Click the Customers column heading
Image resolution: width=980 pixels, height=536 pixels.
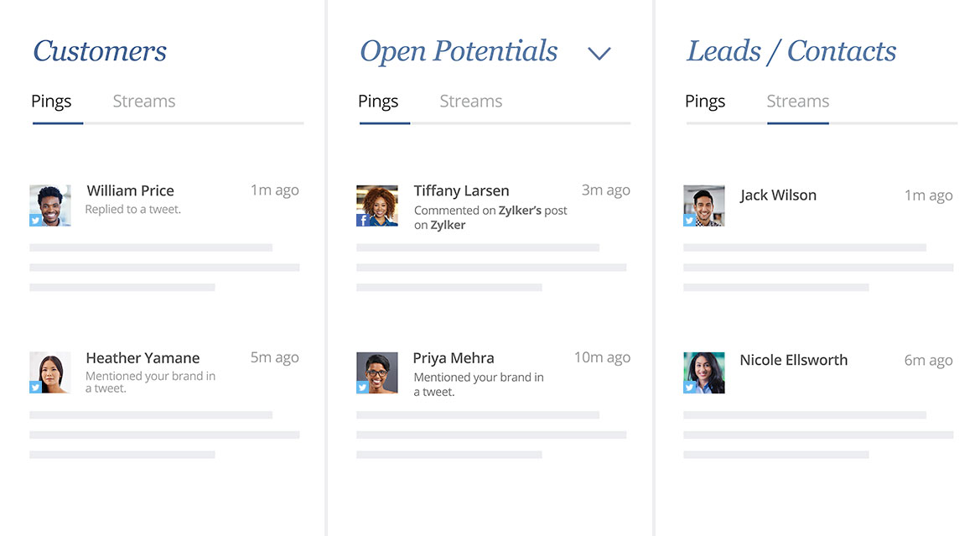(100, 50)
